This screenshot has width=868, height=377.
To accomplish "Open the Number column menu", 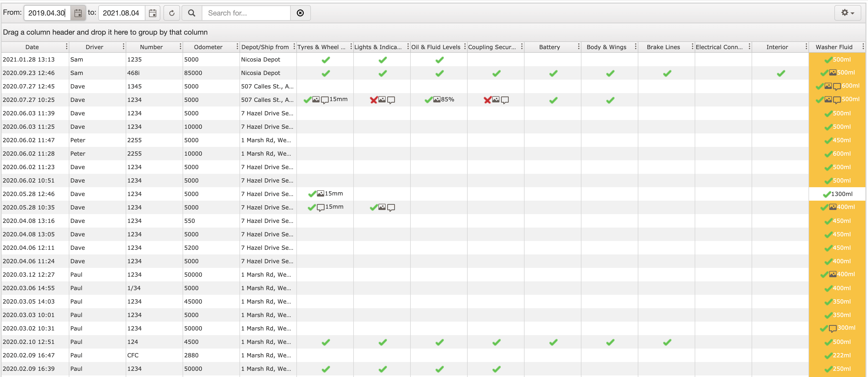I will tap(180, 47).
